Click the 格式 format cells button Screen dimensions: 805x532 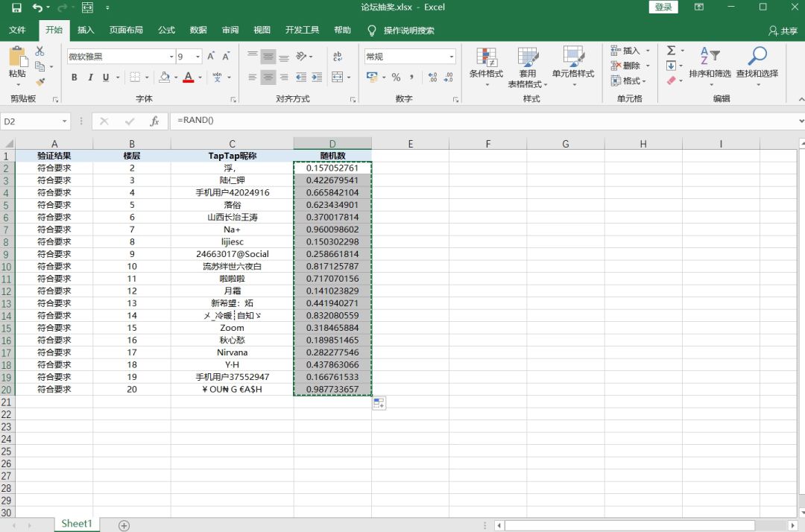(x=629, y=80)
